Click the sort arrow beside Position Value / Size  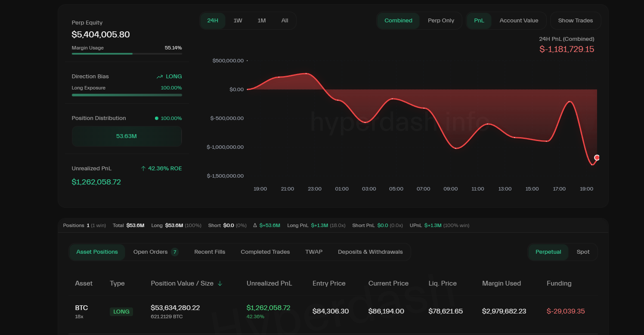(x=220, y=283)
